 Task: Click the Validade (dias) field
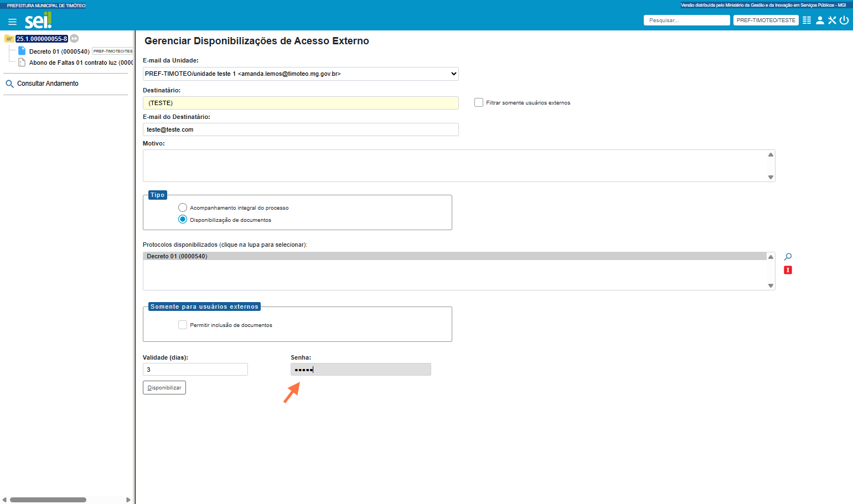pos(195,370)
